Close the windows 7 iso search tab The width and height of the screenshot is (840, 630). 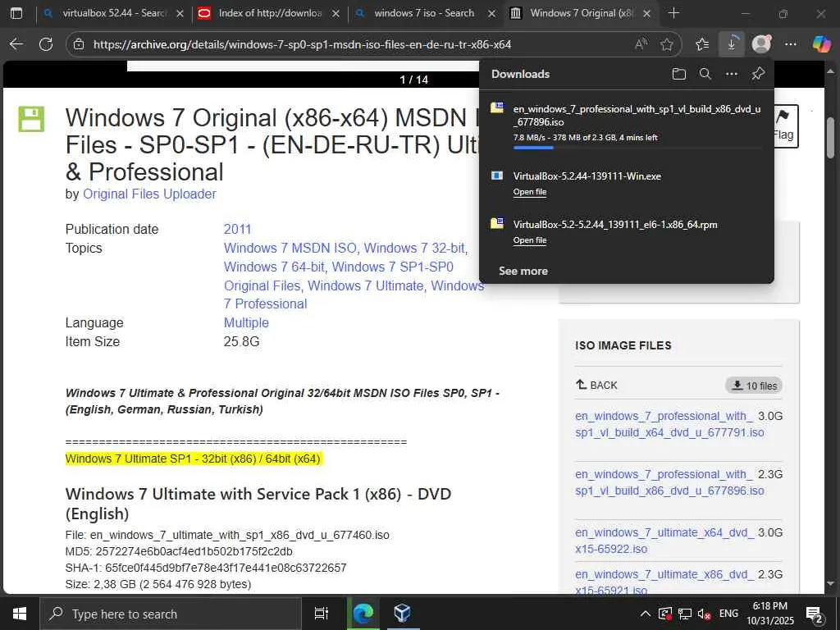point(492,13)
